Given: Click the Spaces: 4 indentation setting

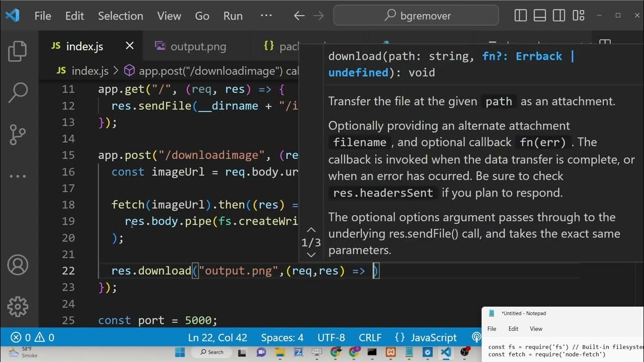Looking at the screenshot, I should click(282, 337).
